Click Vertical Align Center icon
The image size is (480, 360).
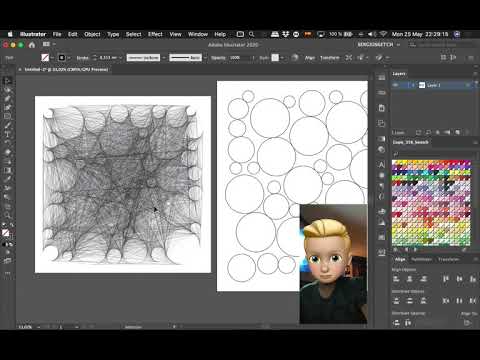pyautogui.click(x=459, y=279)
